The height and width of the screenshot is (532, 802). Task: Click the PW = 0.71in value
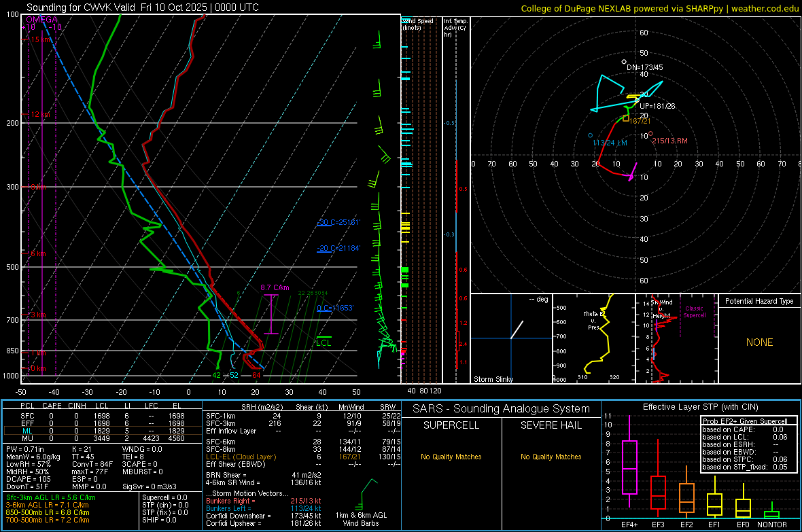(x=25, y=449)
